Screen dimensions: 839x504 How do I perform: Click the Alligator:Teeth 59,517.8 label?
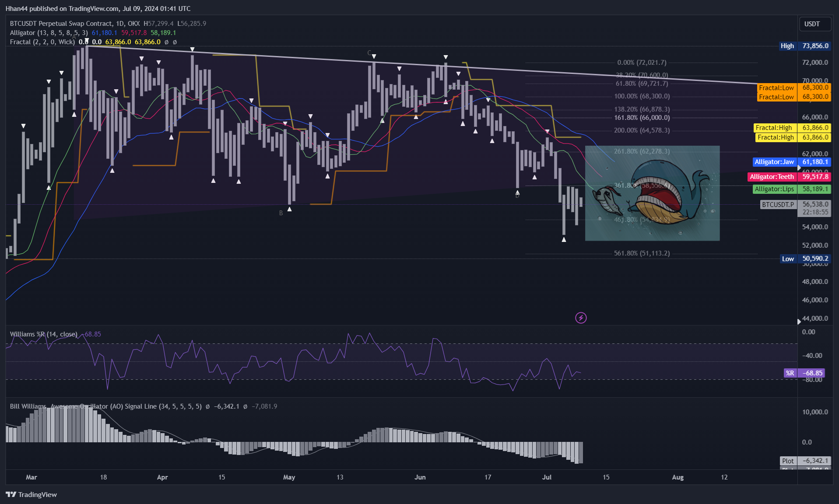coord(790,177)
